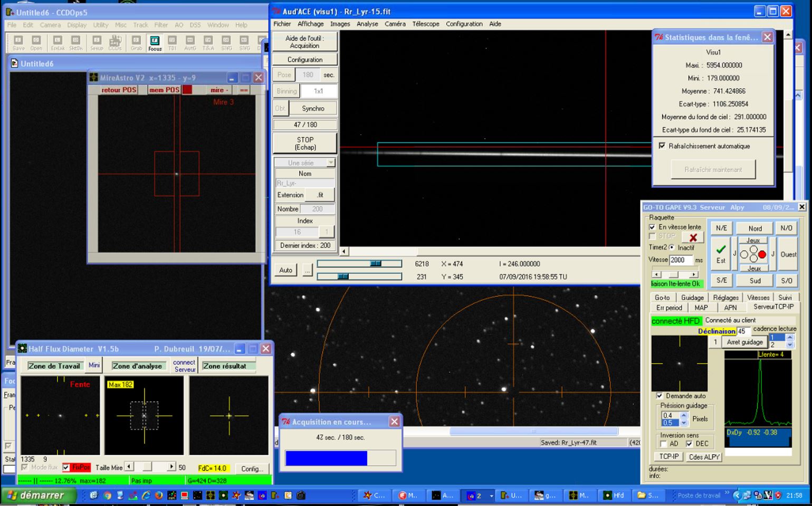Open Google Chrome from quick launch
This screenshot has width=812, height=506.
tap(108, 495)
